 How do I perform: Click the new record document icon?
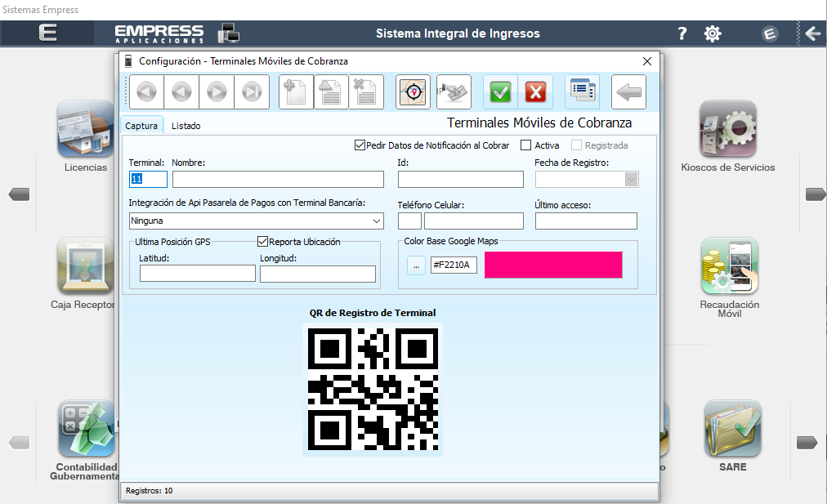click(296, 92)
